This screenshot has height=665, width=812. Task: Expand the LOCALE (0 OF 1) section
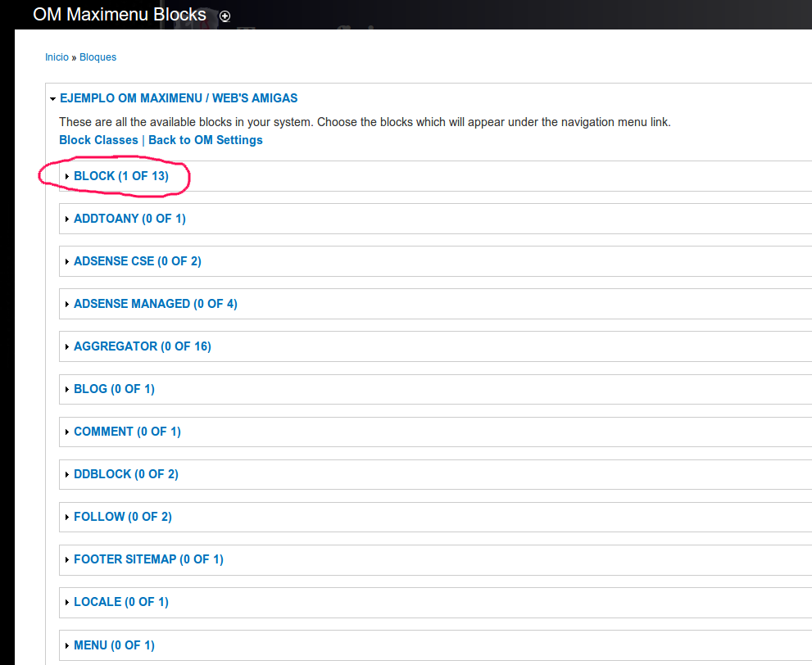(x=121, y=602)
